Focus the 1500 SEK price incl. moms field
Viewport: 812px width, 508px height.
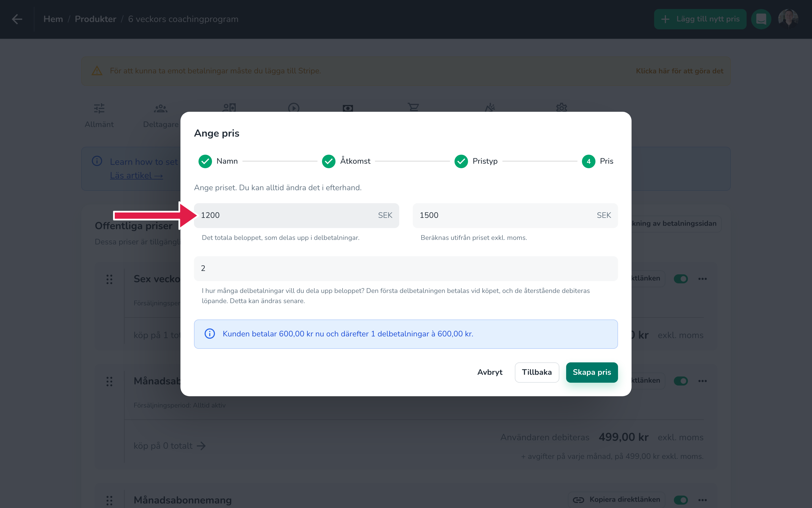tap(515, 215)
